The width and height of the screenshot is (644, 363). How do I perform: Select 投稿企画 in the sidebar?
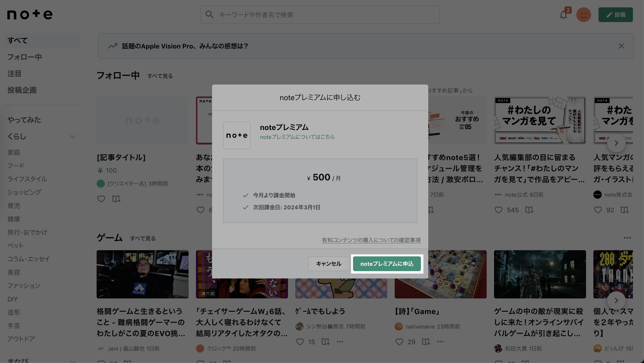(x=22, y=90)
